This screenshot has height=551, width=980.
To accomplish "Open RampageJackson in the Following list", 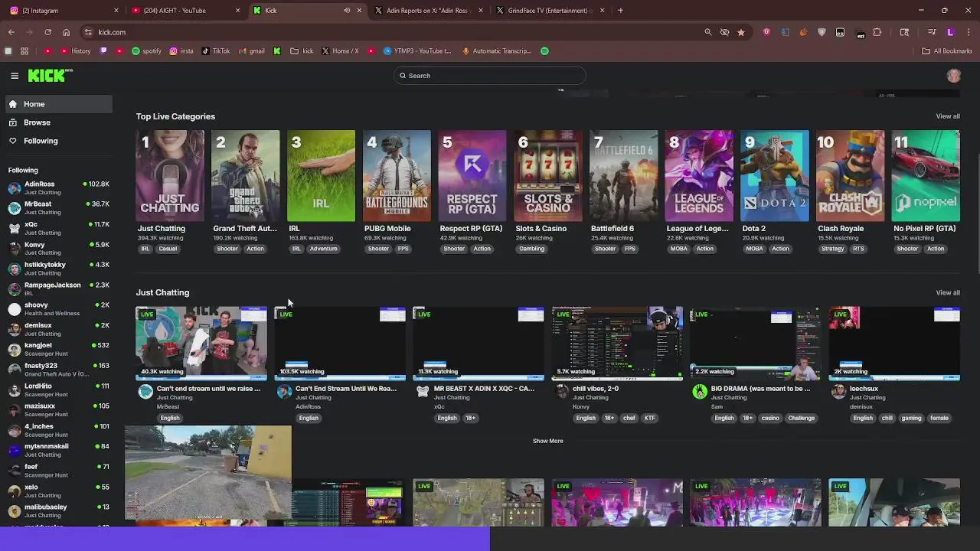I will (58, 289).
